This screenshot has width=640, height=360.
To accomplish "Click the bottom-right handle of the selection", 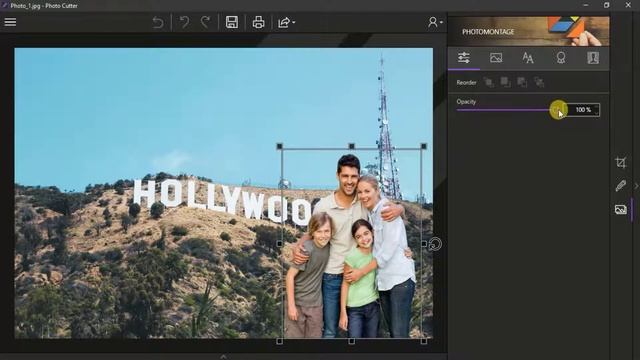I will (x=424, y=341).
